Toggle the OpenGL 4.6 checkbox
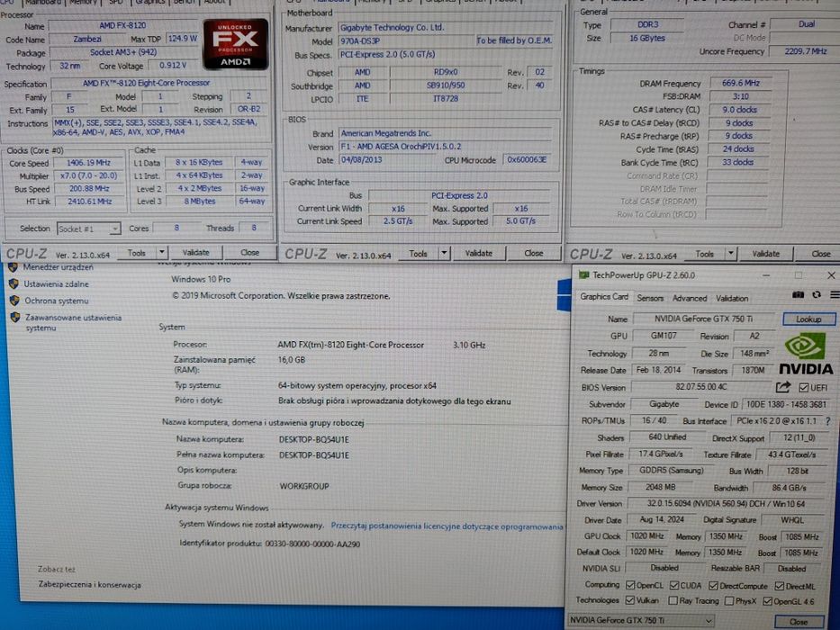The width and height of the screenshot is (840, 630). tap(768, 601)
